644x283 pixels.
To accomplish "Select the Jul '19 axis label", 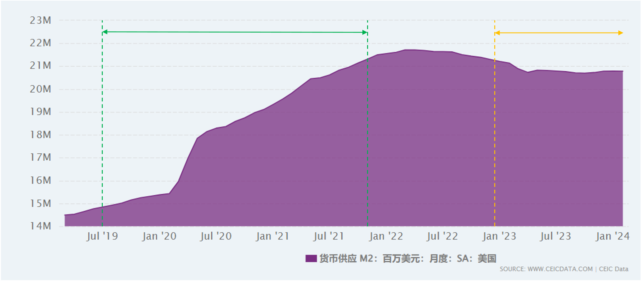I will (103, 236).
